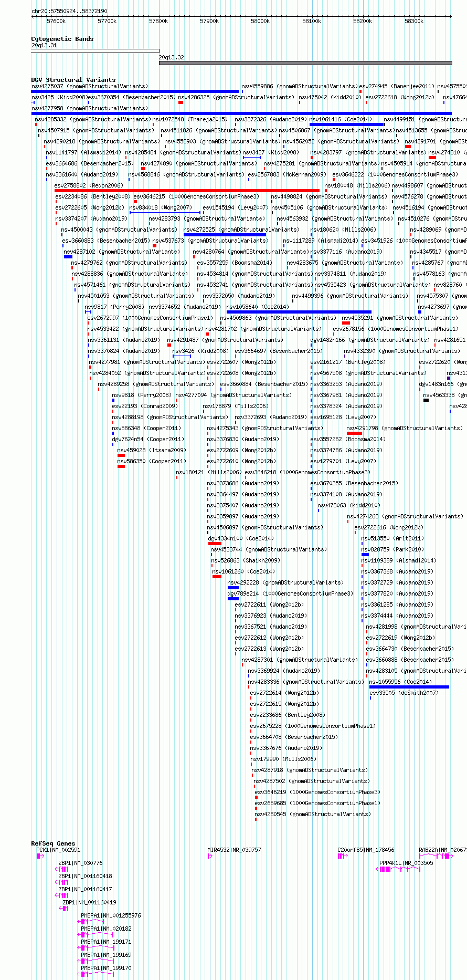This screenshot has width=467, height=980.
Task: Select nsv3372326 (Audano2019) label
Action: pyautogui.click(x=271, y=119)
